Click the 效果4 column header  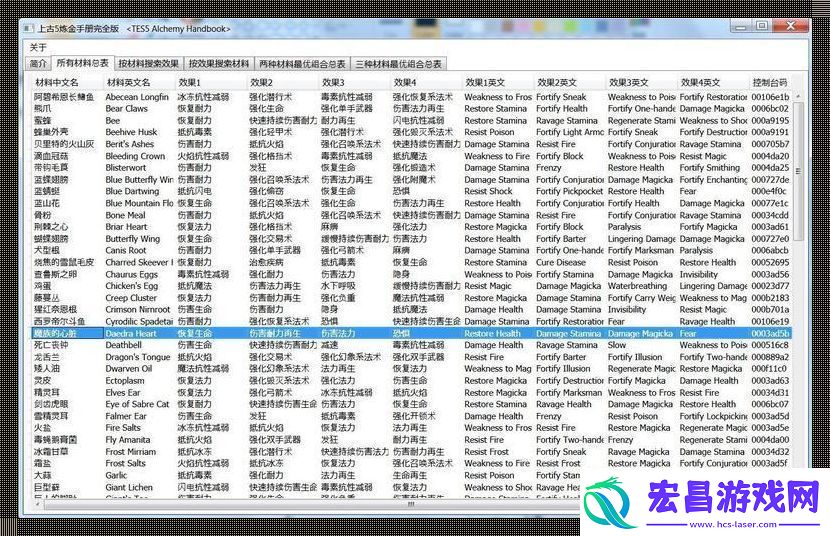coord(426,83)
